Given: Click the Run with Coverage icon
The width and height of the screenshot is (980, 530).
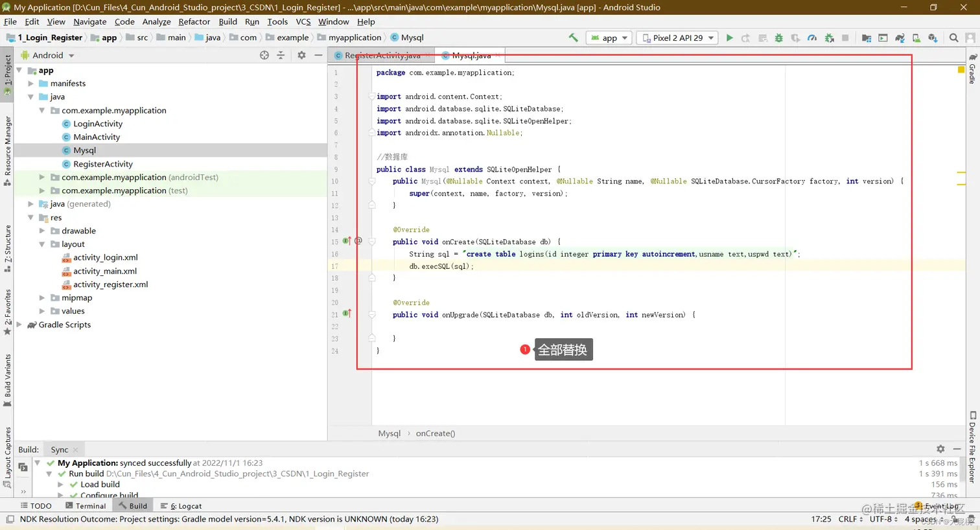Looking at the screenshot, I should pos(795,38).
